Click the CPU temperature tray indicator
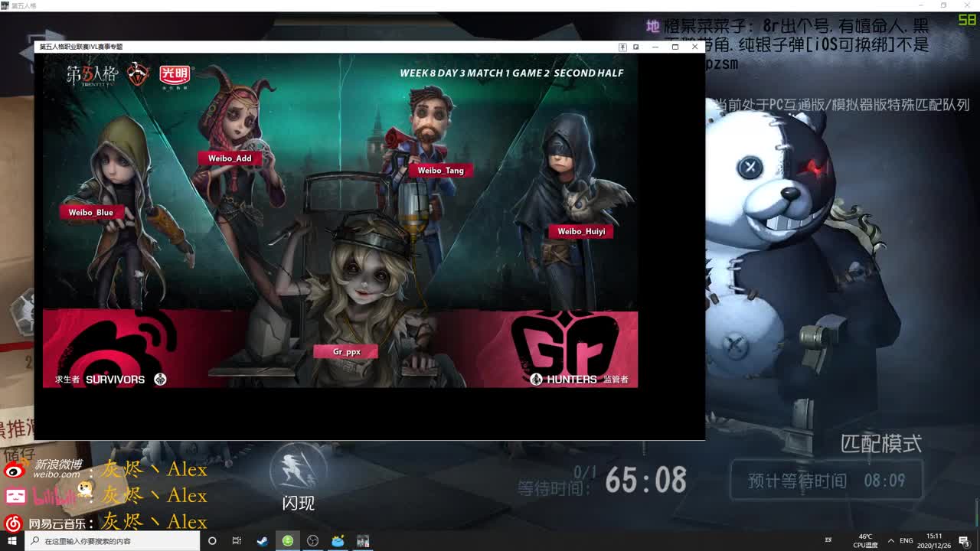 [865, 541]
